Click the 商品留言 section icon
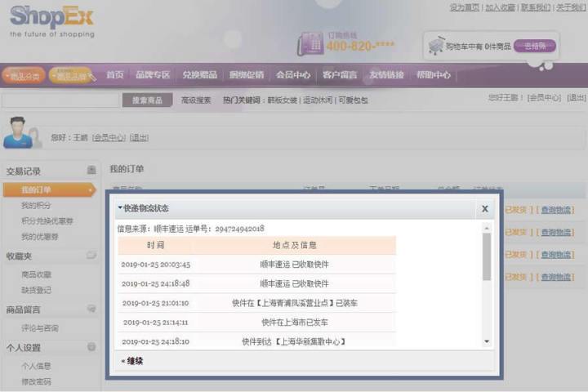Screen dimensions: 588x392 tap(92, 309)
